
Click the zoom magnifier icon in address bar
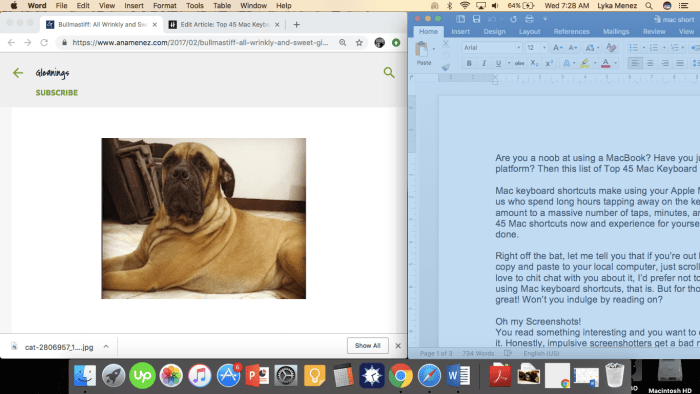pos(342,42)
